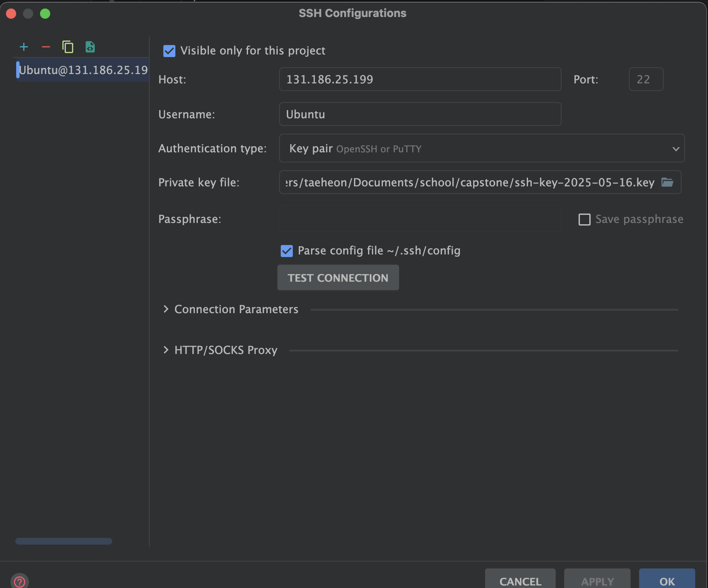Image resolution: width=708 pixels, height=588 pixels.
Task: Remove selected SSH configuration with minus icon
Action: click(x=46, y=47)
